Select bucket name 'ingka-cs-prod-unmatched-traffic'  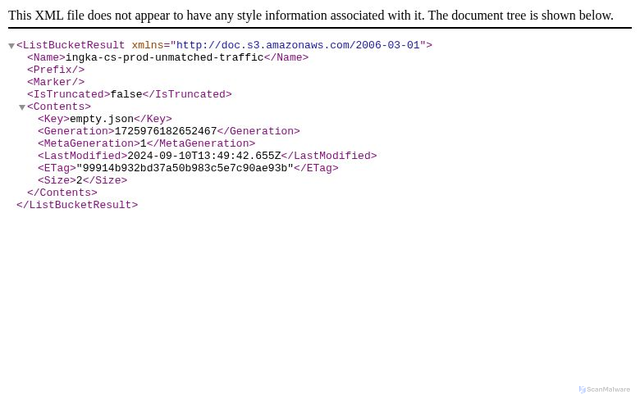(x=164, y=58)
